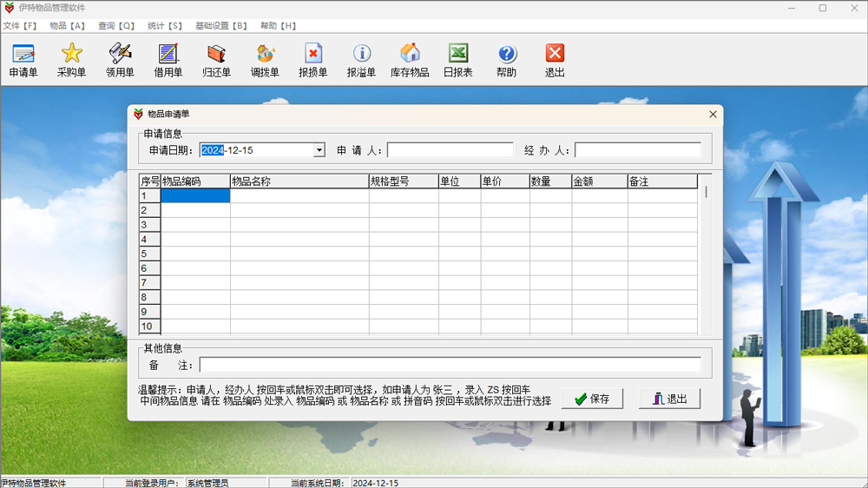Click the 帮助 question mark icon

(507, 60)
